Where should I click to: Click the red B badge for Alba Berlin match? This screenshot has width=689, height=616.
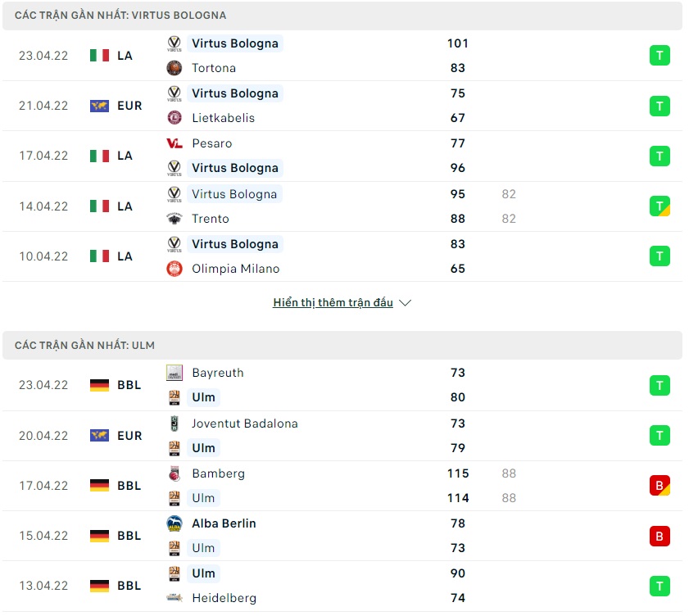(660, 537)
